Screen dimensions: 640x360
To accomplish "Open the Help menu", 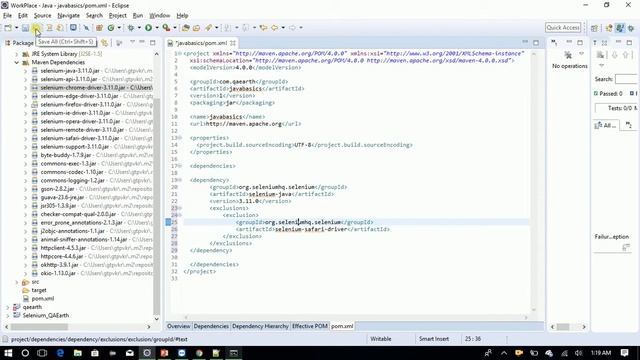I will [x=182, y=16].
